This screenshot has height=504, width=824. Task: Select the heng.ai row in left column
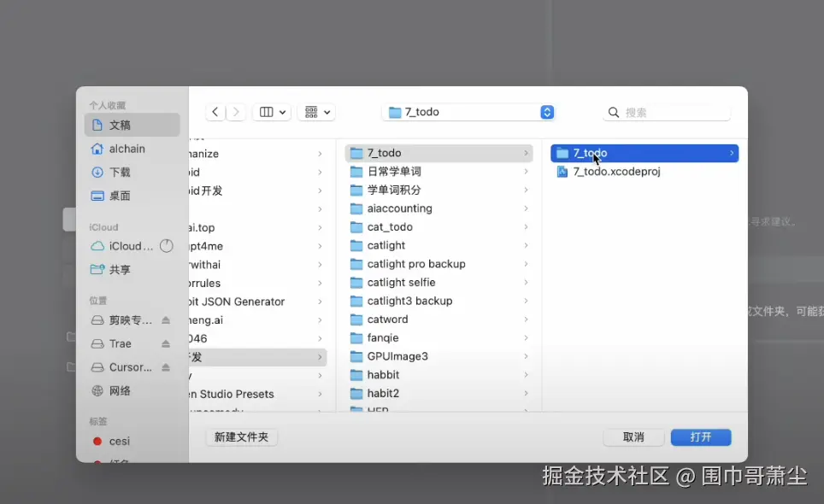coord(257,319)
